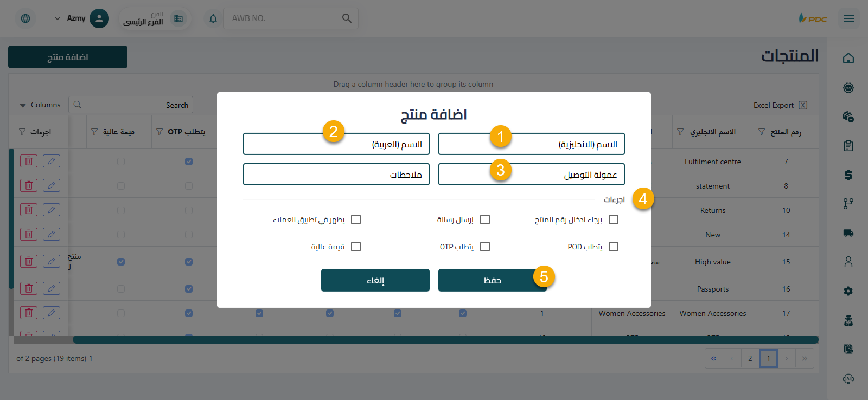Open the home icon in the sidebar

(x=848, y=58)
